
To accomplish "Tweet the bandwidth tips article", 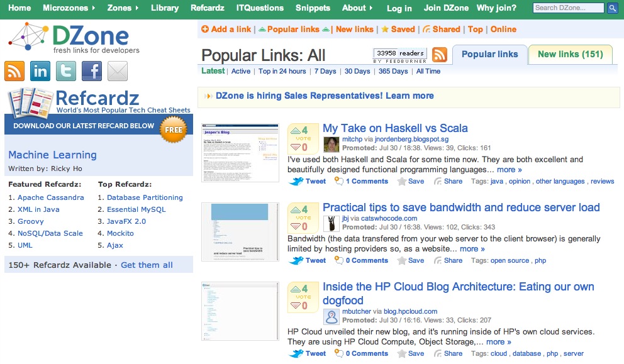I will 307,260.
